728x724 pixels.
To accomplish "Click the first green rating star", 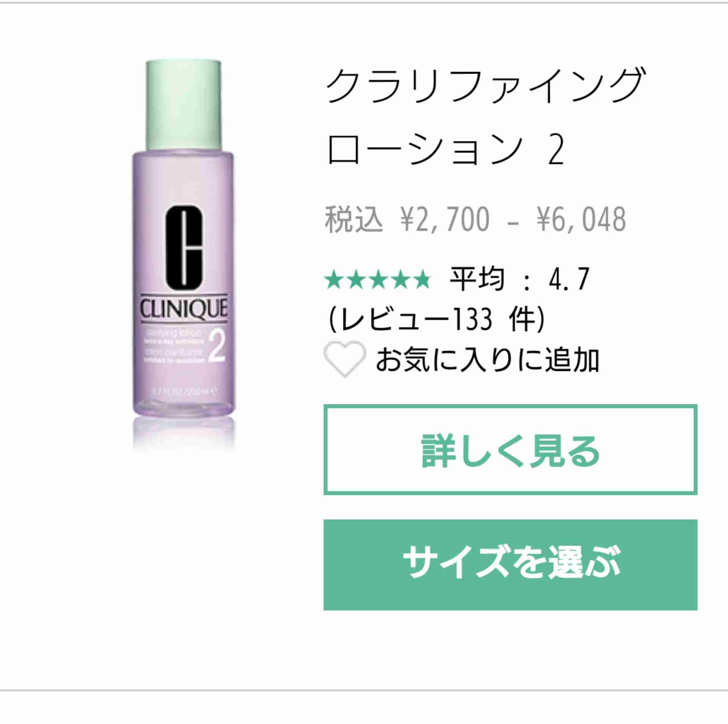I will pyautogui.click(x=334, y=280).
